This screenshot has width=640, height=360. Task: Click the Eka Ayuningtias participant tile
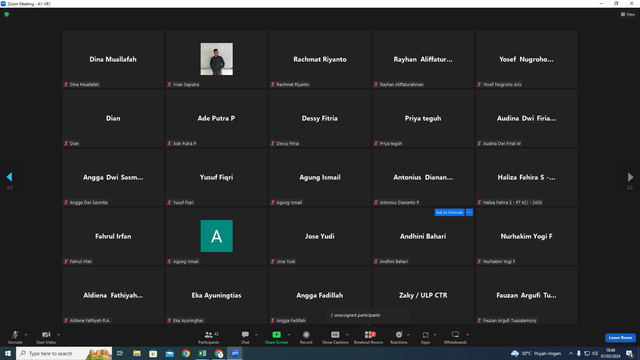click(216, 295)
